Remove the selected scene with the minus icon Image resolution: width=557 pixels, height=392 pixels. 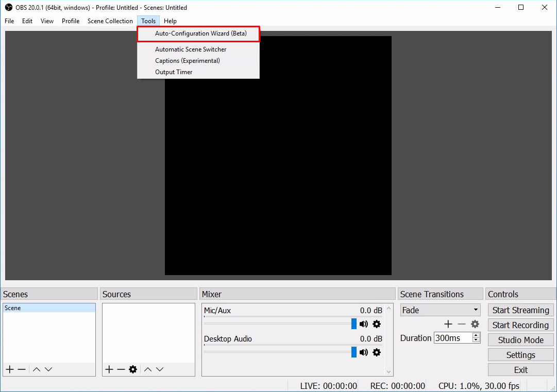click(22, 369)
